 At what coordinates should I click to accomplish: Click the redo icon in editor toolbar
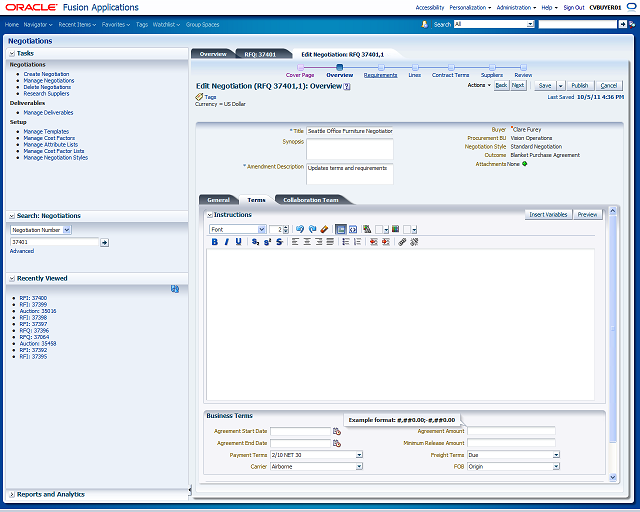tap(313, 229)
